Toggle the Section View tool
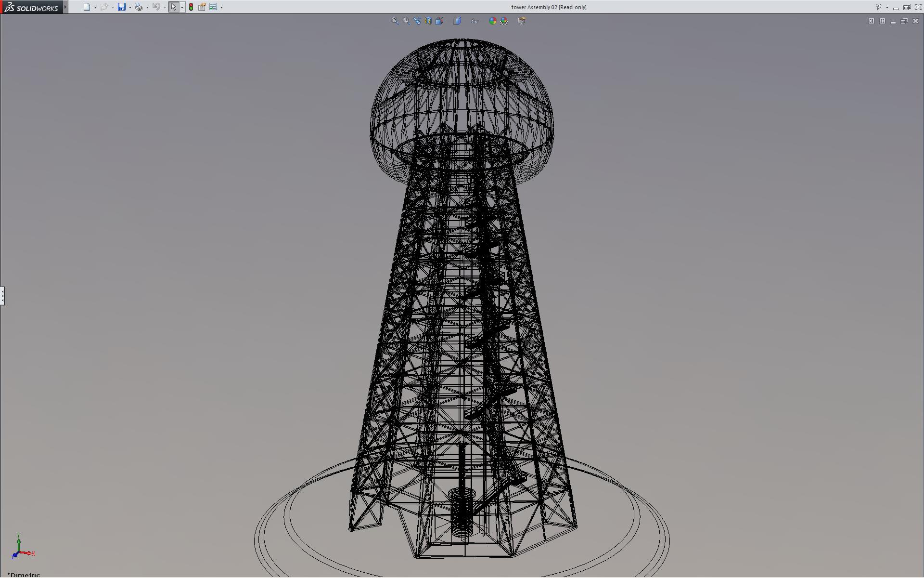924x578 pixels. (x=428, y=21)
